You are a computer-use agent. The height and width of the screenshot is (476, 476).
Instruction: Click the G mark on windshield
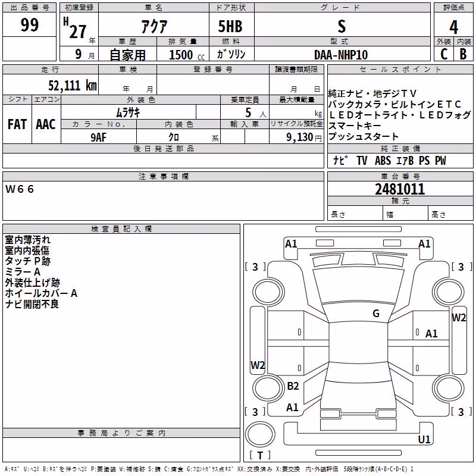376,313
